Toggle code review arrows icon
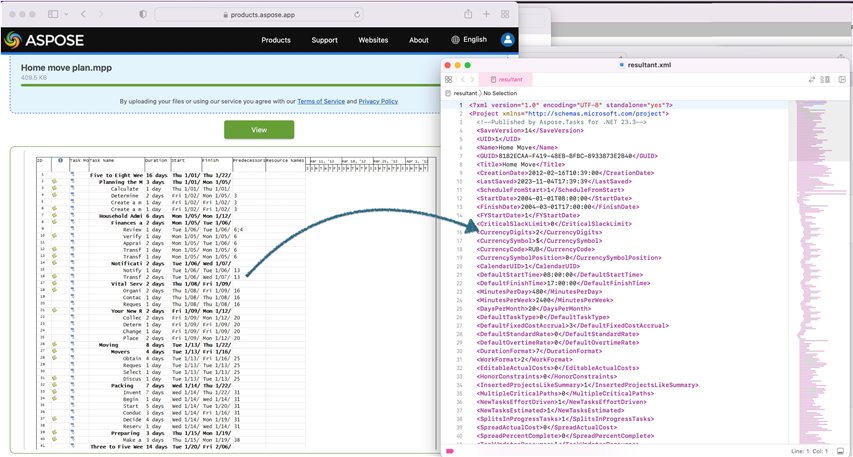This screenshot has height=457, width=853. click(x=812, y=79)
